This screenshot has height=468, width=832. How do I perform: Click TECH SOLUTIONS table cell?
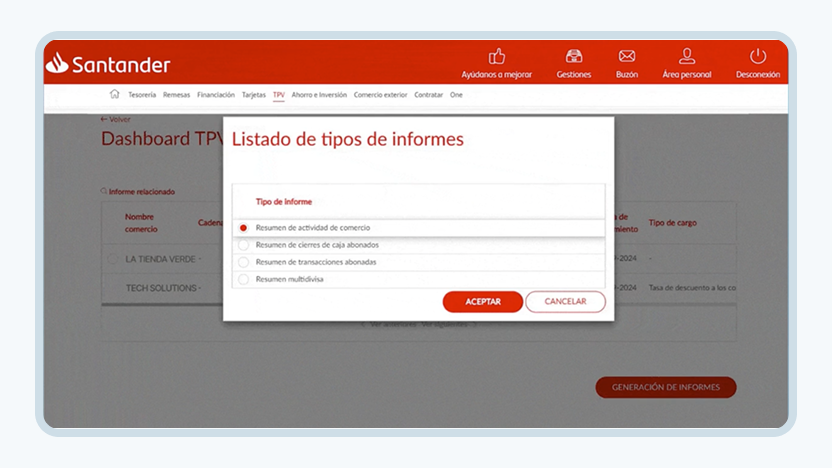coord(163,288)
